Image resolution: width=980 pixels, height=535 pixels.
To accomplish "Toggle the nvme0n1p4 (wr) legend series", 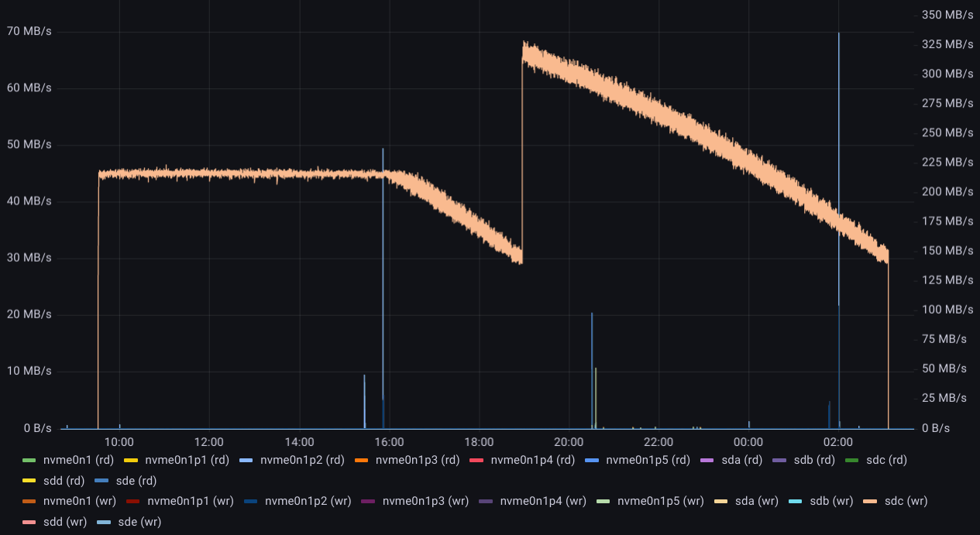I will [x=543, y=501].
